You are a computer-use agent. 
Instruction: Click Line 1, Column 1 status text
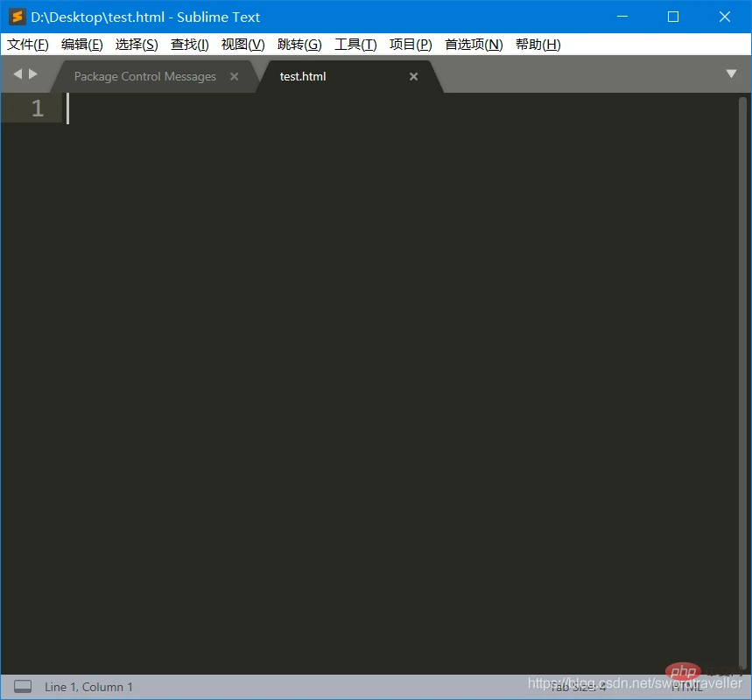click(88, 687)
